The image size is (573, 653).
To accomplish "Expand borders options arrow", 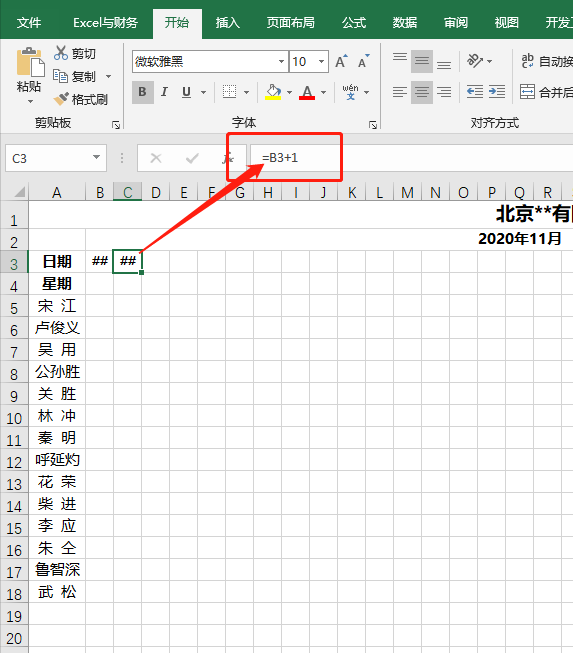I will (247, 92).
